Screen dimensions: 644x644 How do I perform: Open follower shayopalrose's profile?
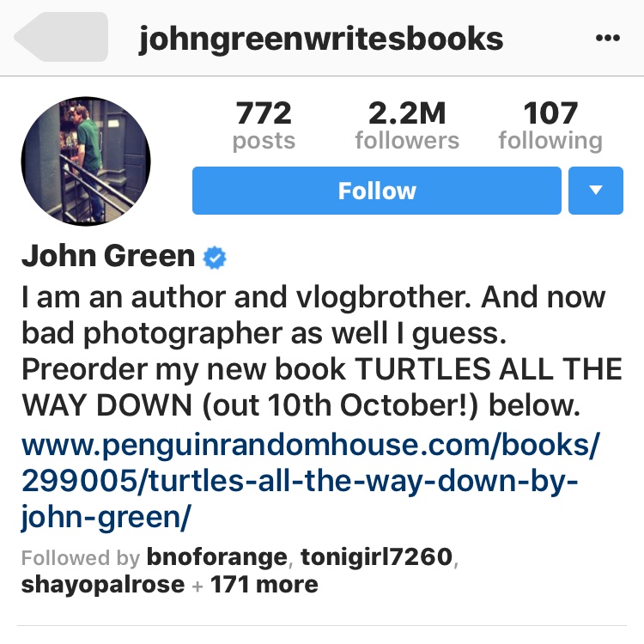103,585
